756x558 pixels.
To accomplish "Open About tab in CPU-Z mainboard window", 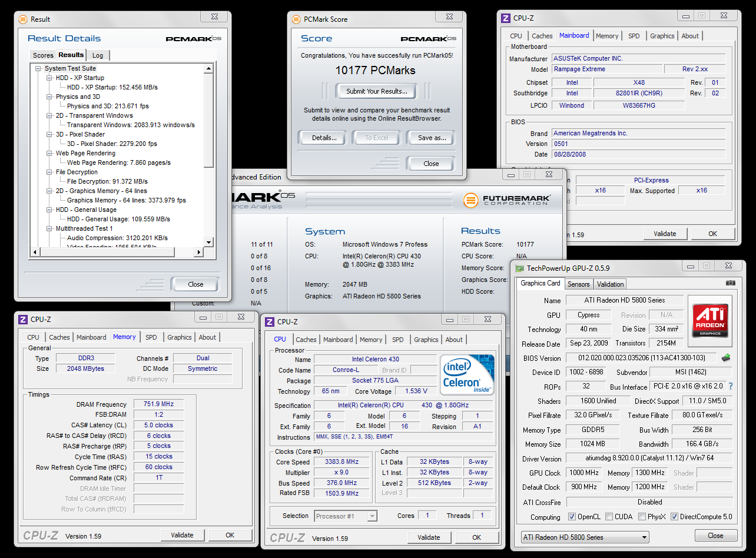I will pyautogui.click(x=690, y=36).
